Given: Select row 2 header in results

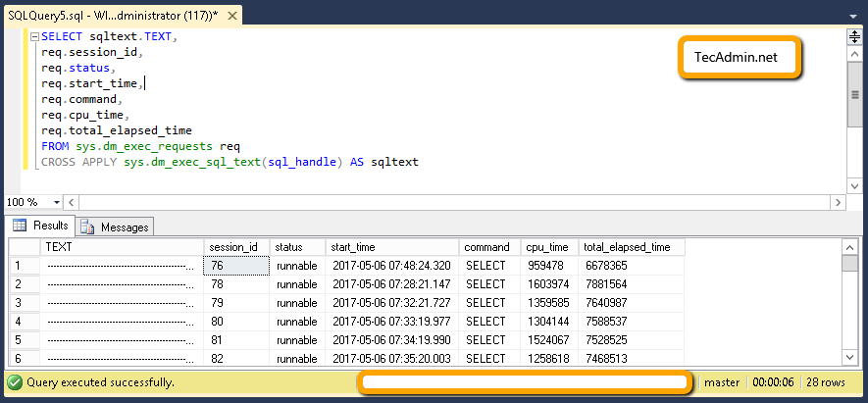Looking at the screenshot, I should pyautogui.click(x=25, y=284).
